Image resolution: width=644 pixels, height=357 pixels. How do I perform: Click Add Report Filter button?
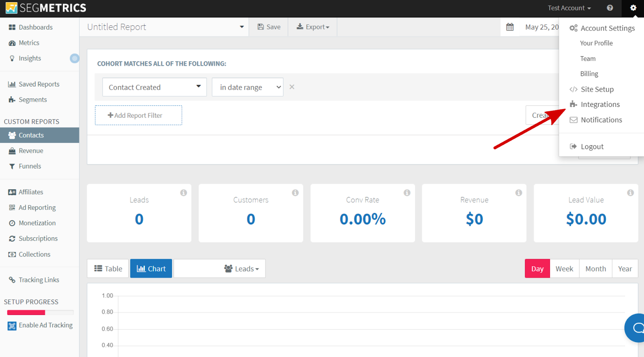(x=138, y=115)
